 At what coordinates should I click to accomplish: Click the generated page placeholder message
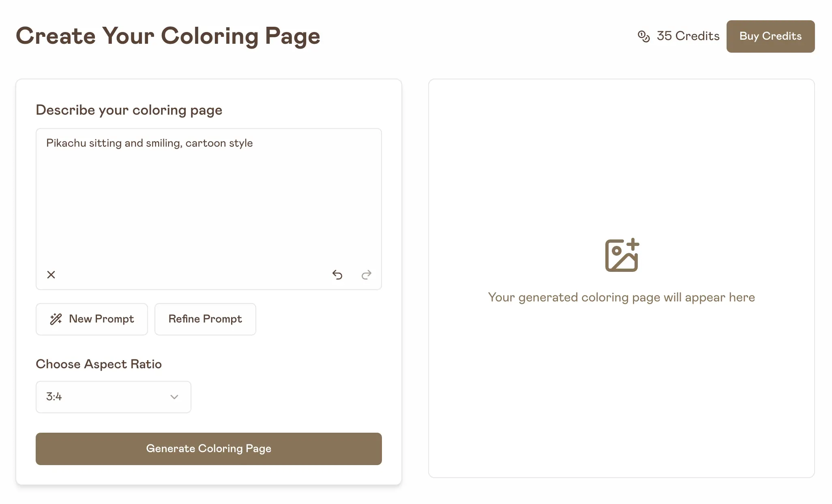click(x=621, y=297)
